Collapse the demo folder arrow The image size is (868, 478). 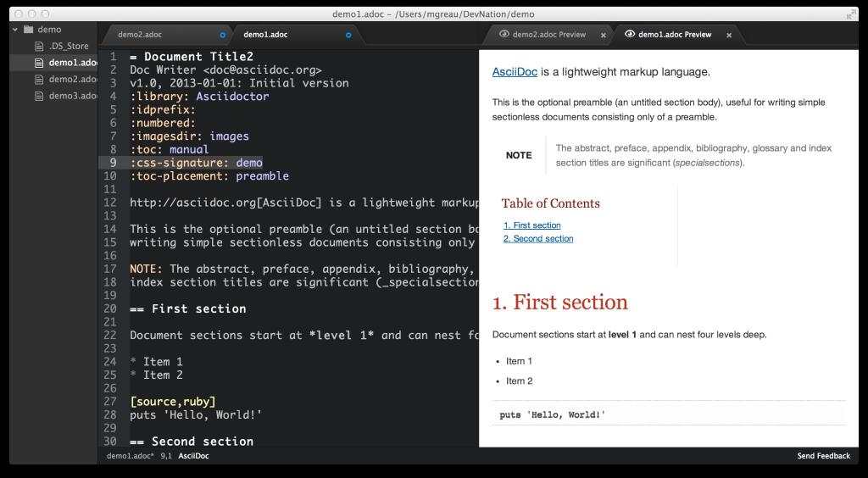[x=15, y=30]
